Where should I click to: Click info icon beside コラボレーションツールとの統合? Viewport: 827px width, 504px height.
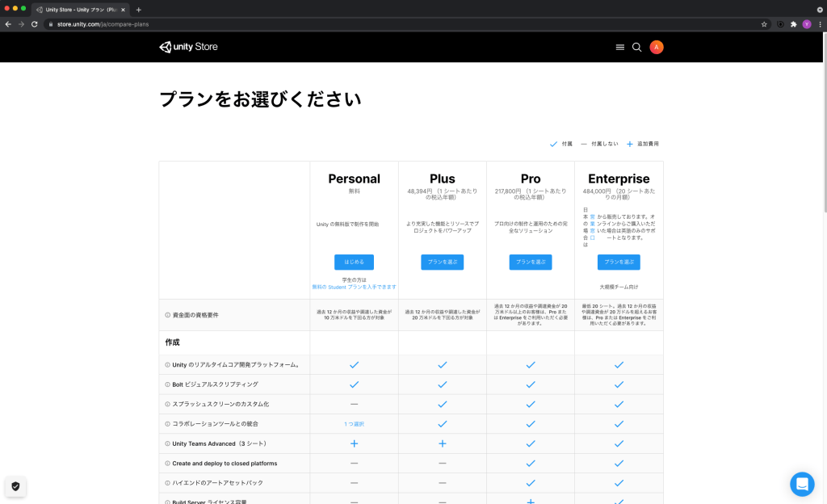click(x=168, y=424)
